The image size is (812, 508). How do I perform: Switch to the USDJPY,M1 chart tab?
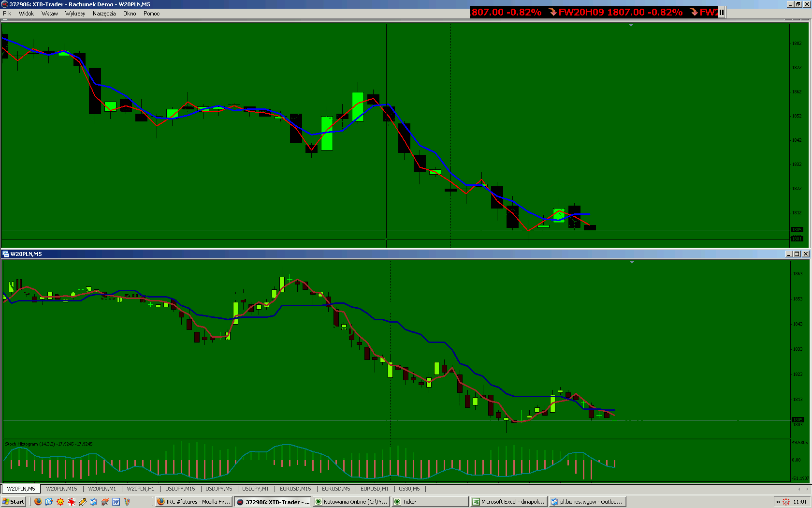pyautogui.click(x=255, y=489)
